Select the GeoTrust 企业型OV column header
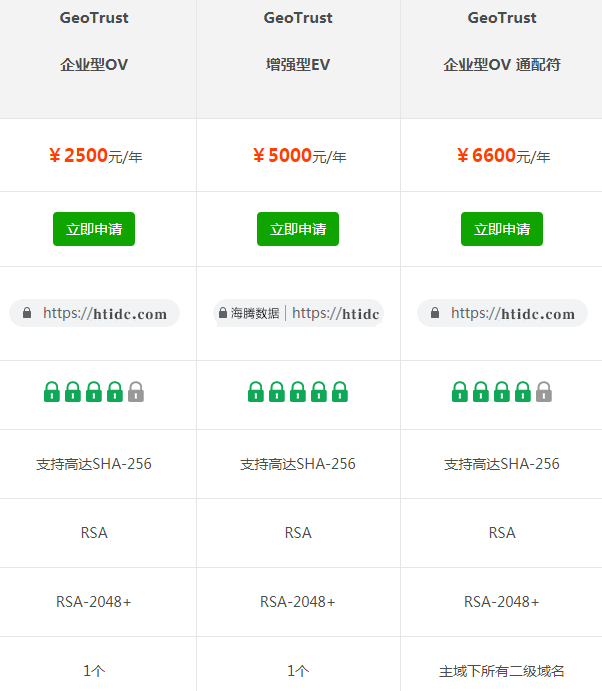This screenshot has height=691, width=602. click(x=94, y=42)
